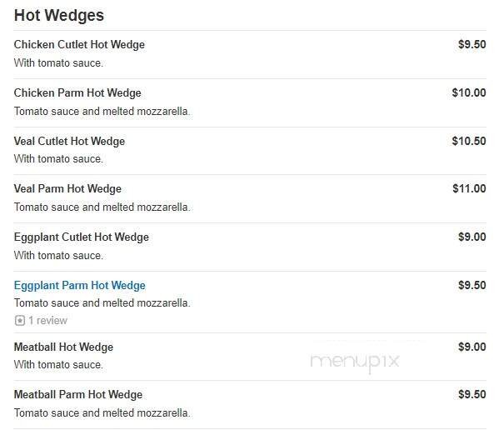Click the $10.50 Veal Cutlet price
Image resolution: width=504 pixels, height=430 pixels.
pos(469,142)
